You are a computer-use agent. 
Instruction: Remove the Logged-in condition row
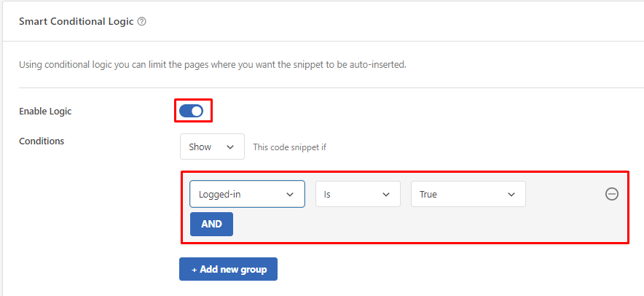point(612,194)
